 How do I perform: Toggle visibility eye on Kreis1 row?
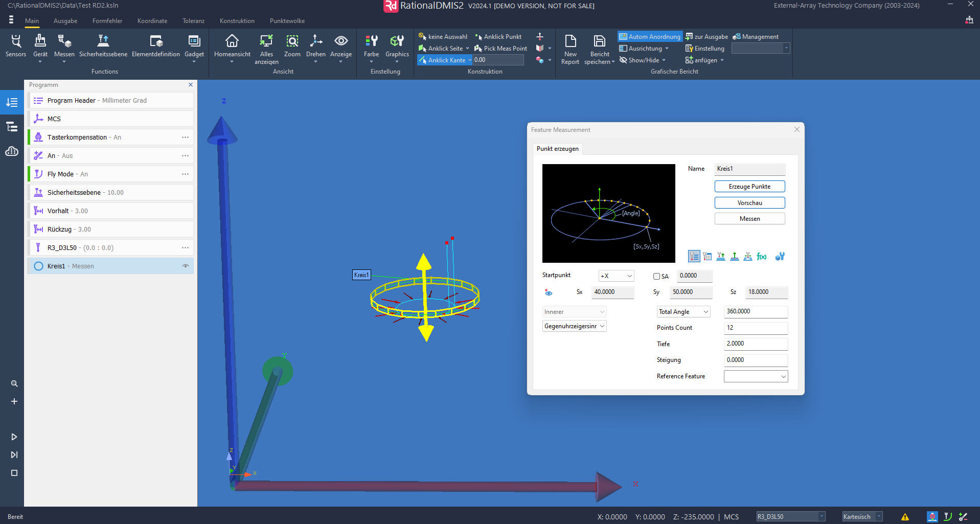[x=186, y=266]
